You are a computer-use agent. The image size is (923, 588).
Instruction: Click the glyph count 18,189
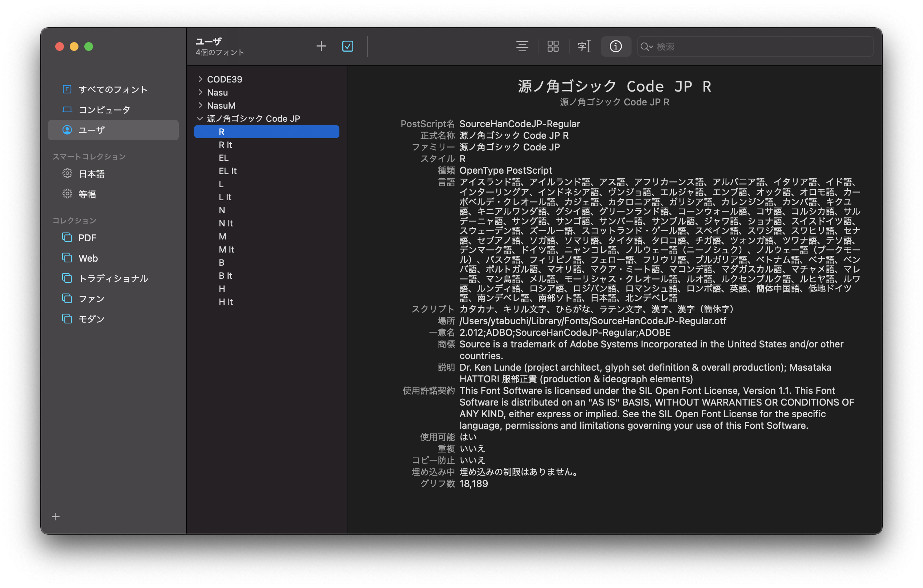(473, 483)
